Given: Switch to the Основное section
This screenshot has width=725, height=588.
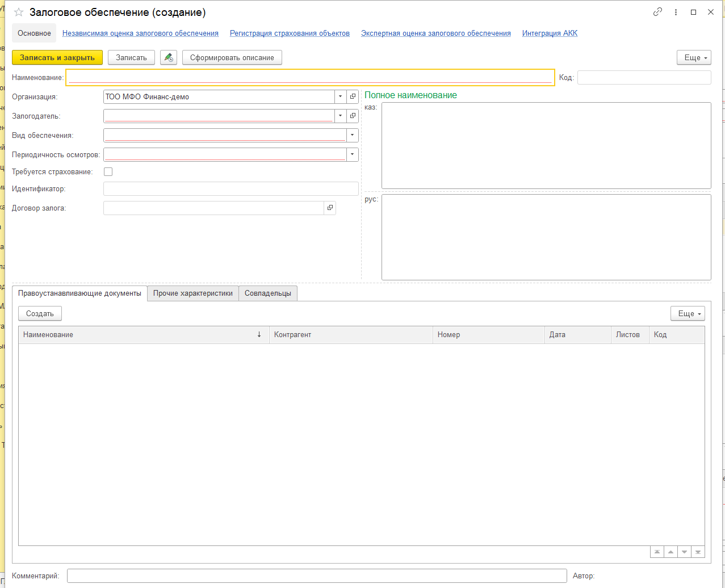Looking at the screenshot, I should (x=34, y=33).
